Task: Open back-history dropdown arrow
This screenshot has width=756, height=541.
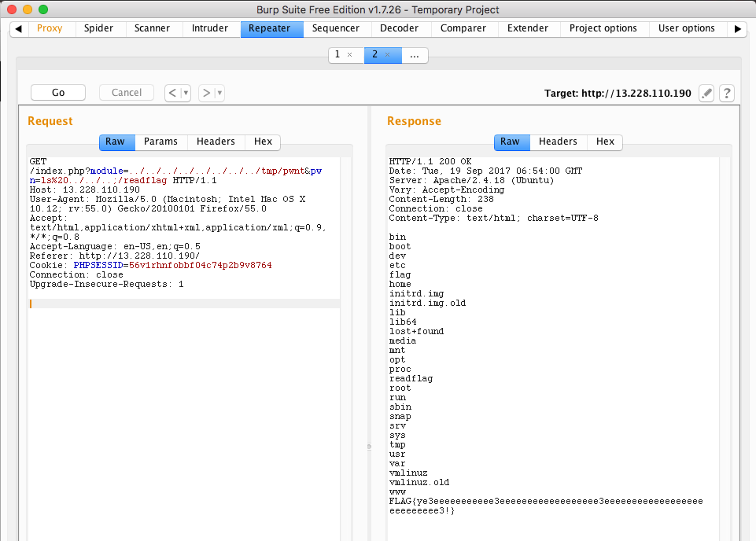Action: pos(186,93)
